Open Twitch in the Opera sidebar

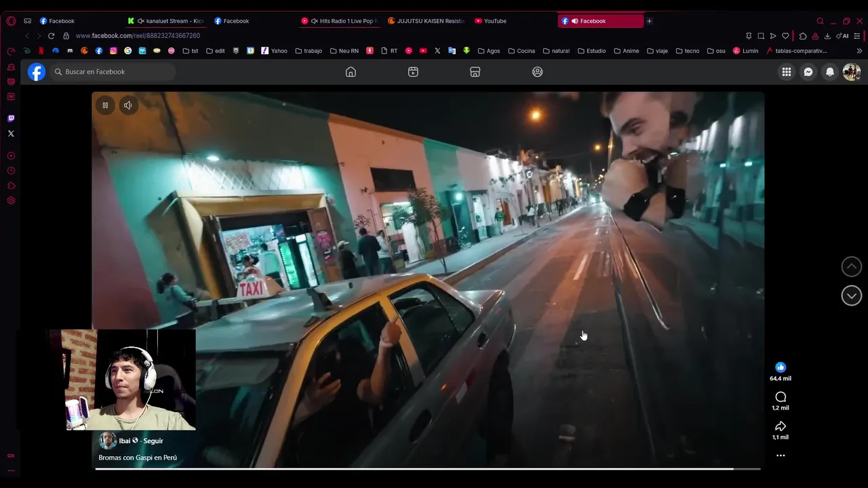(x=11, y=119)
